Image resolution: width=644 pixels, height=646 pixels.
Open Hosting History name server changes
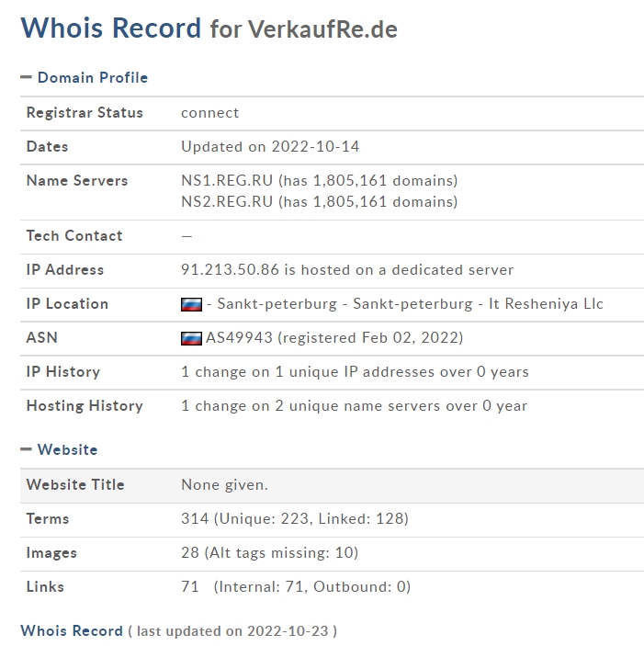pos(354,406)
